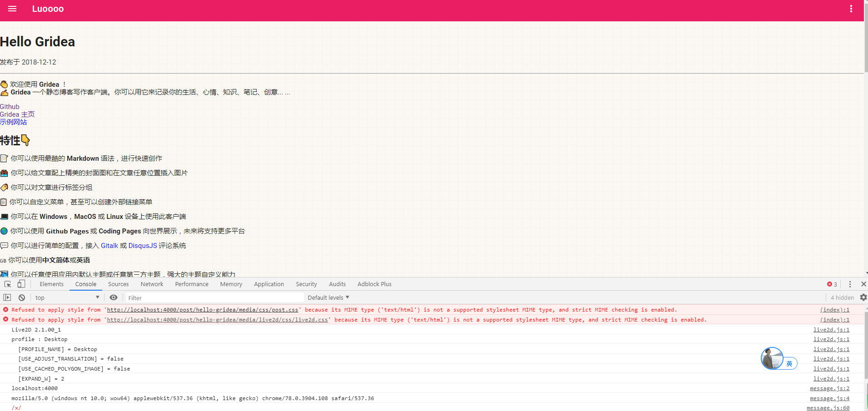Click the error icon on the MIME warning
The width and height of the screenshot is (868, 411).
(x=5, y=310)
